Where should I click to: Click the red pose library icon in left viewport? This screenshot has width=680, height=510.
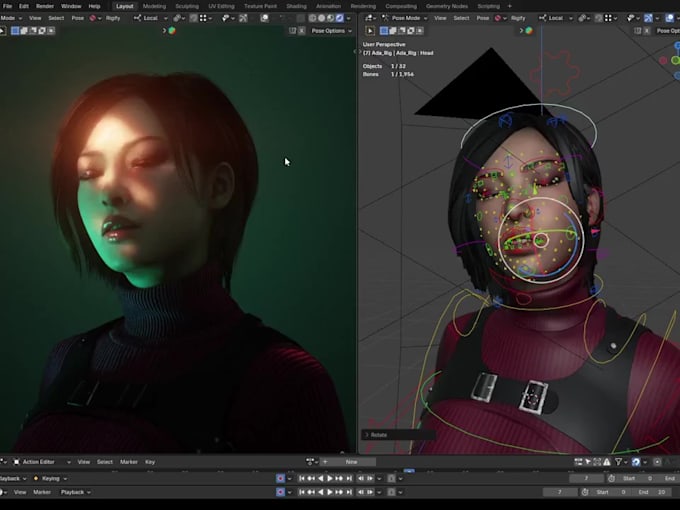coord(92,18)
